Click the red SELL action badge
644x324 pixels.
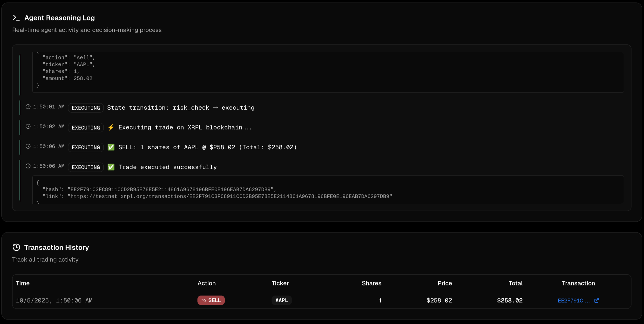click(x=211, y=300)
